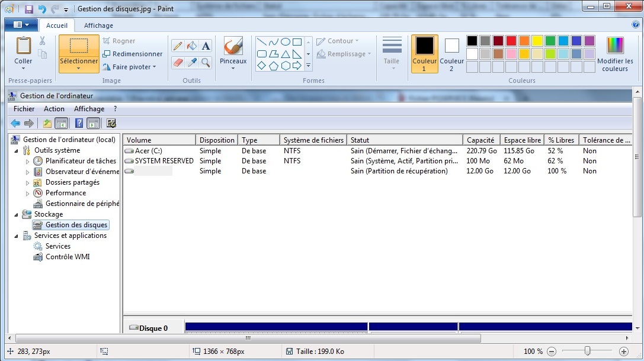Expand the shapes gallery with the bottom arrow

click(309, 66)
